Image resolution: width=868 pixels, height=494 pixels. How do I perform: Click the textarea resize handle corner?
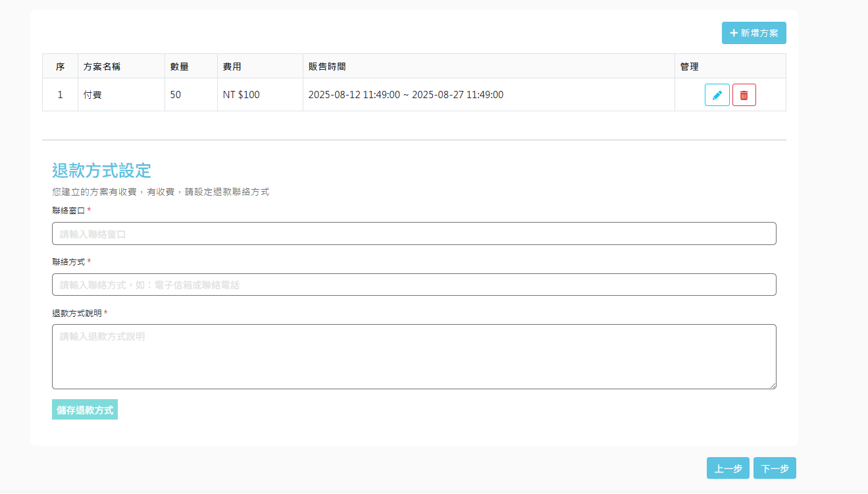(x=772, y=385)
